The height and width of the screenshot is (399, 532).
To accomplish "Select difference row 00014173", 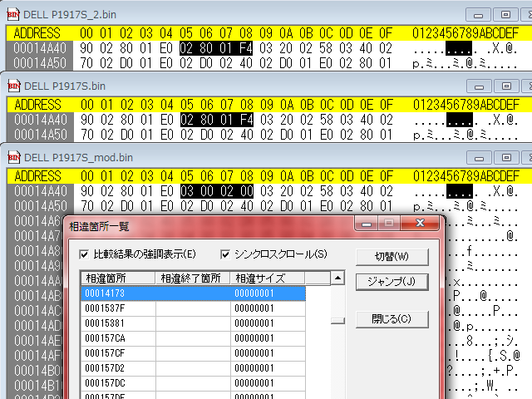I will (193, 293).
